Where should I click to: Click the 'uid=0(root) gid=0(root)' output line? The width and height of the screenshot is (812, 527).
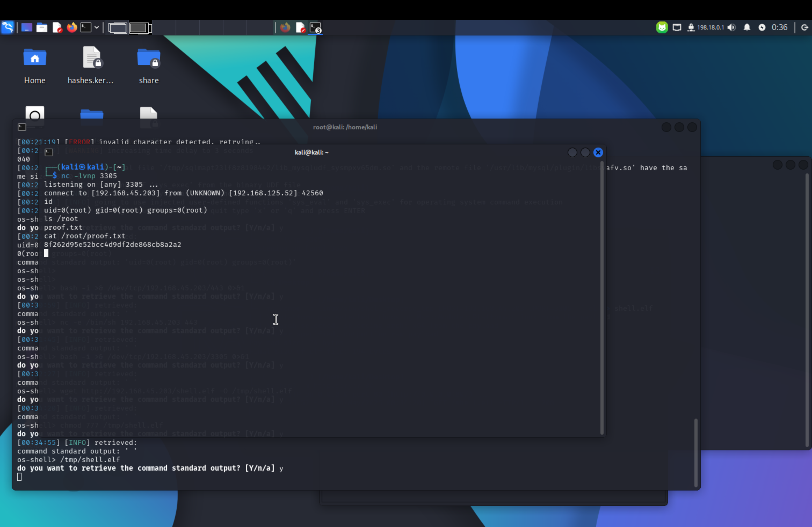126,210
